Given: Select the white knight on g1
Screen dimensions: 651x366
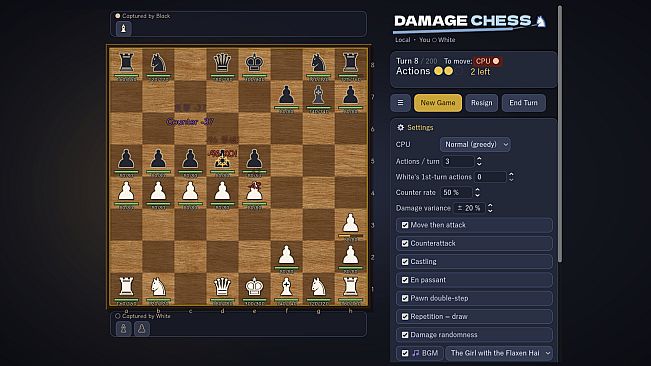Looking at the screenshot, I should tap(318, 287).
